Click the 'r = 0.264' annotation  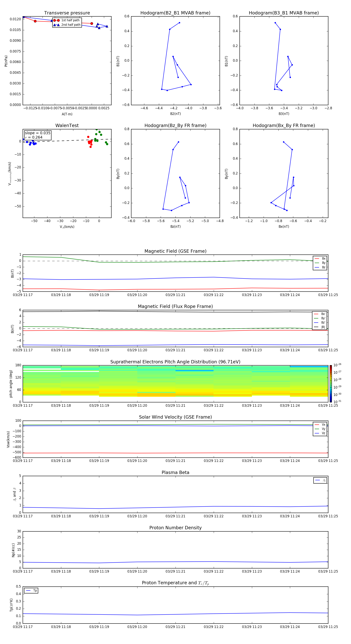(x=34, y=137)
